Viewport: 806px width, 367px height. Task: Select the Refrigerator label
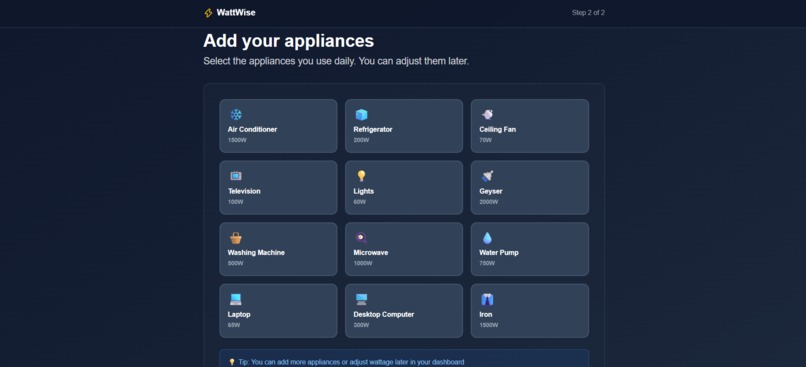[373, 130]
